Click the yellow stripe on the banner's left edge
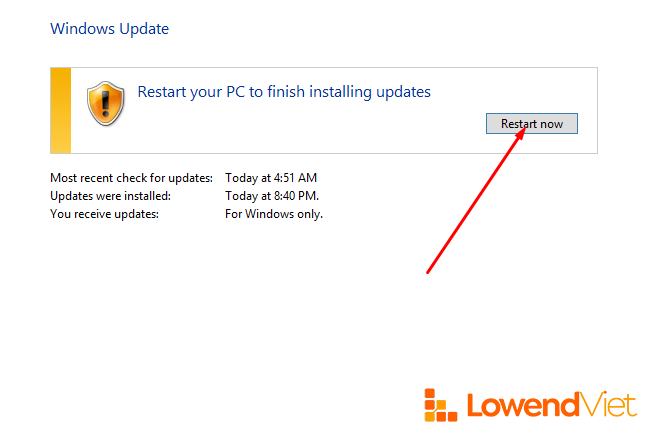 [61, 110]
